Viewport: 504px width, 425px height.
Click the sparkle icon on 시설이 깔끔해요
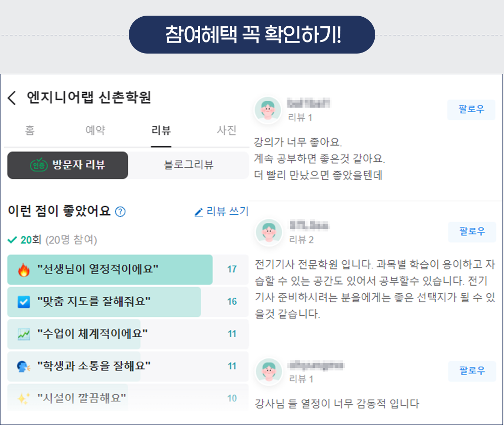24,398
